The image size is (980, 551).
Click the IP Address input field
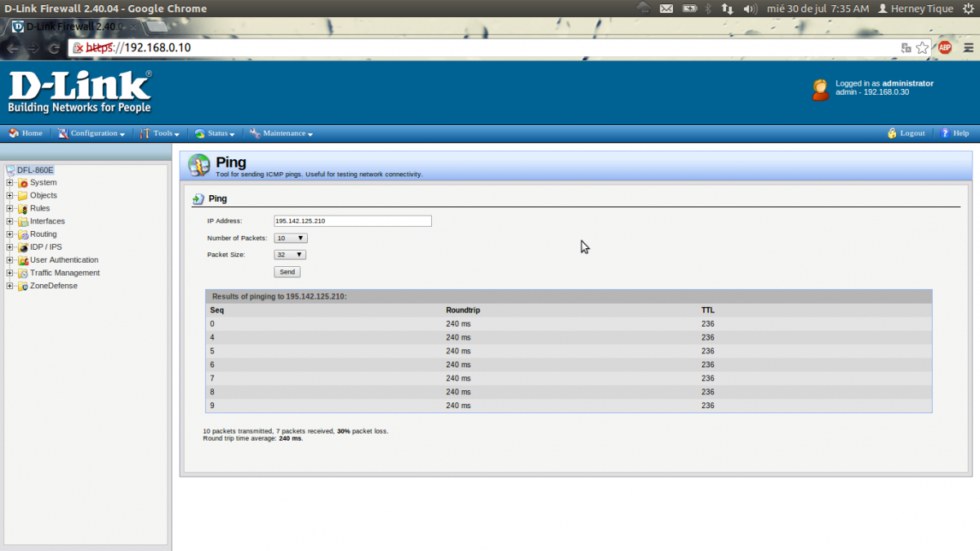(353, 221)
